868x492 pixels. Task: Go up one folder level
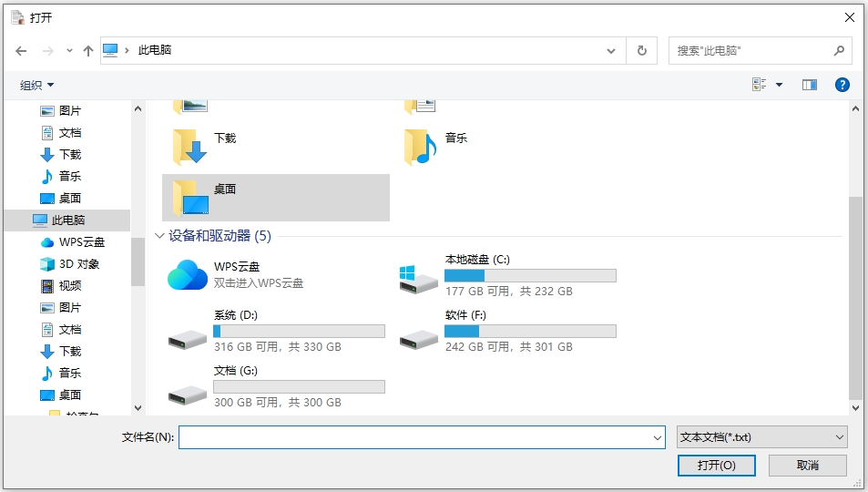click(88, 51)
